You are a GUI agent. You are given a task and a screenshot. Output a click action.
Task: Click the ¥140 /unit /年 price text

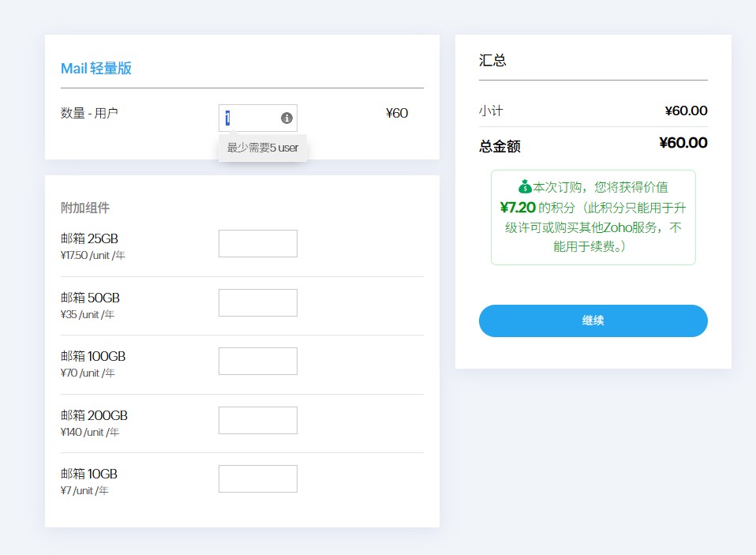coord(90,432)
